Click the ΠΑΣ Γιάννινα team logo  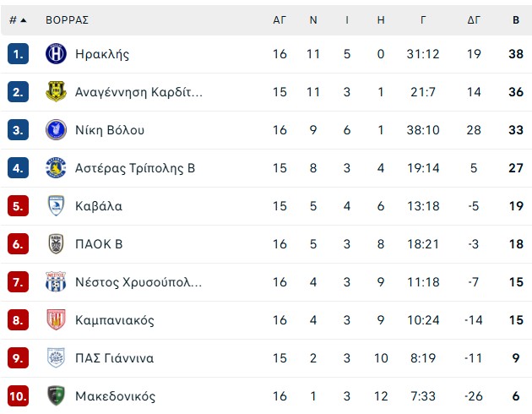click(56, 358)
